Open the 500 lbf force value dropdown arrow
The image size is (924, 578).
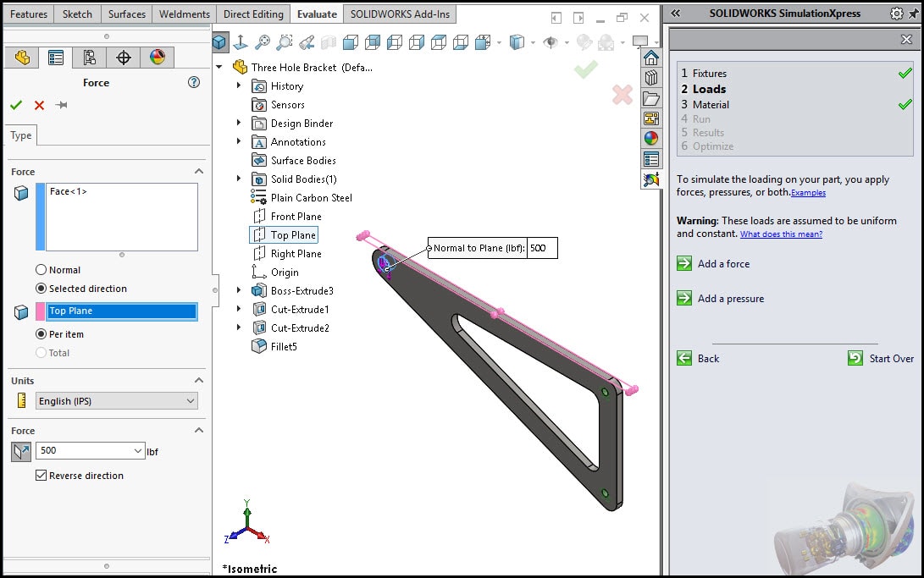click(138, 451)
